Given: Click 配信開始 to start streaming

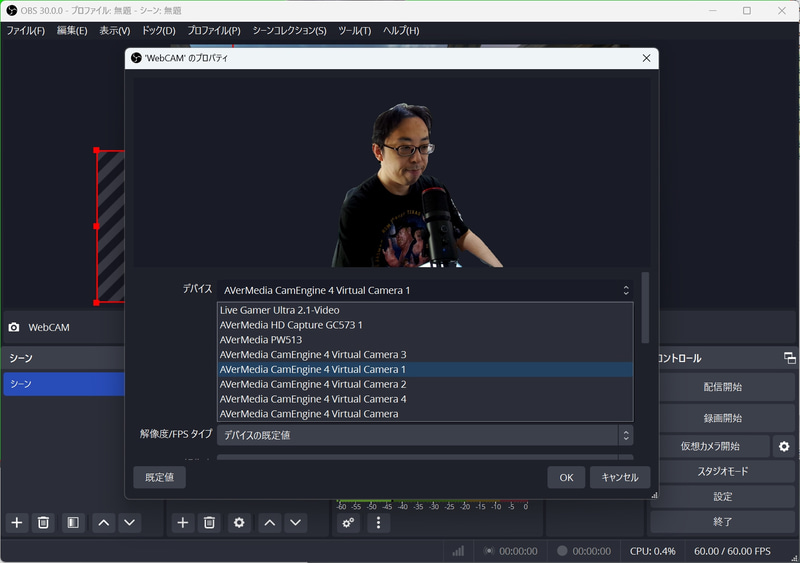Looking at the screenshot, I should pos(722,387).
